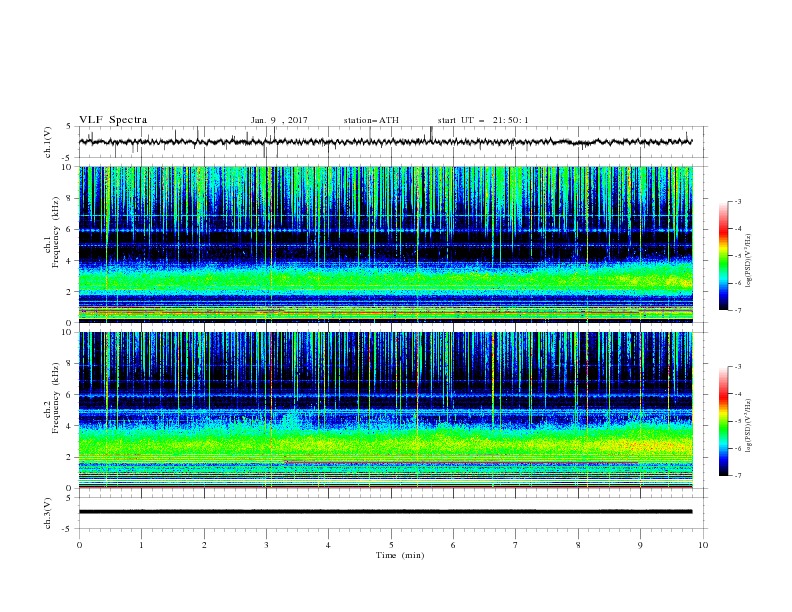The image size is (792, 612).
Task: Click '-4' label on lower color bar
Action: coord(738,394)
